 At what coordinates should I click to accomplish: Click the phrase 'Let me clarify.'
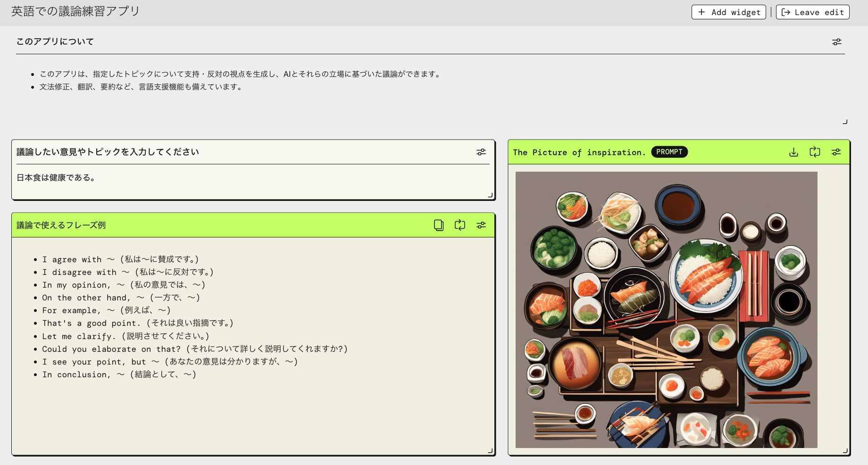tap(79, 336)
